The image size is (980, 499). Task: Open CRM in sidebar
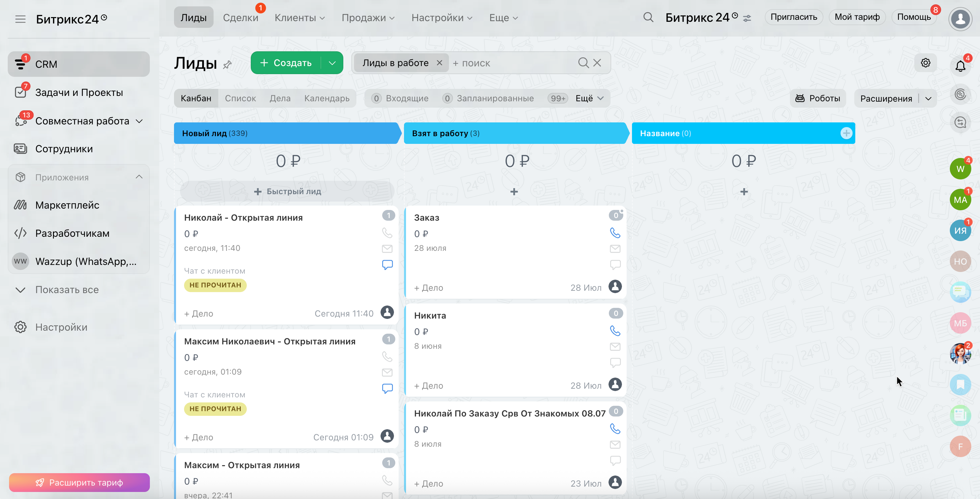pyautogui.click(x=79, y=64)
